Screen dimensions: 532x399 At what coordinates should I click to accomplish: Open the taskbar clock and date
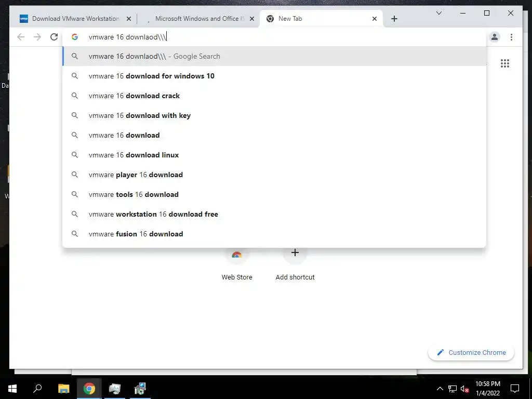click(x=488, y=389)
